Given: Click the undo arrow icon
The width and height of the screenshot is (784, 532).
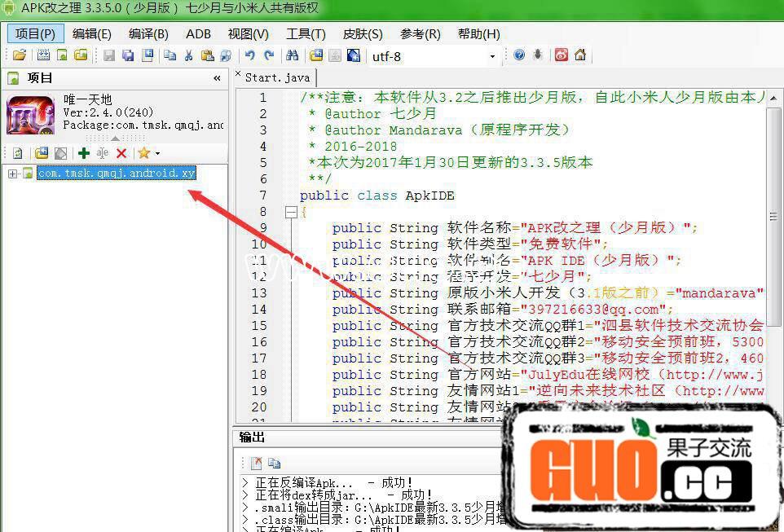Looking at the screenshot, I should point(249,55).
